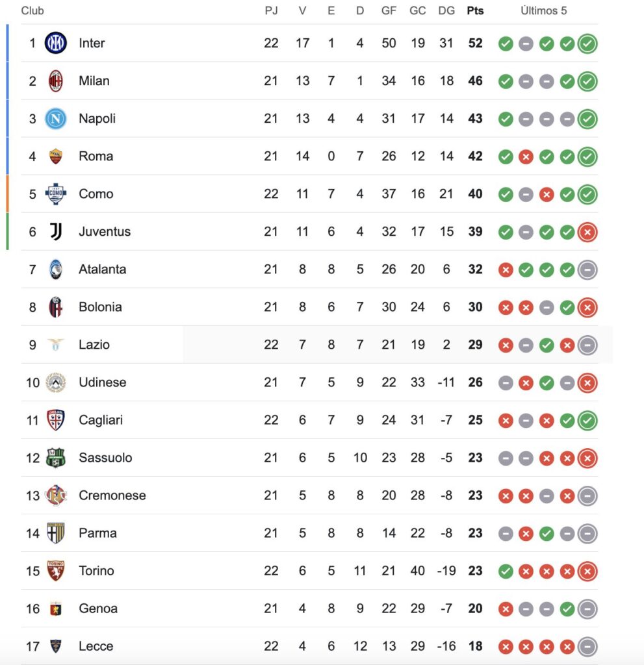644x665 pixels.
Task: Open the Udinese team name link
Action: click(x=102, y=383)
